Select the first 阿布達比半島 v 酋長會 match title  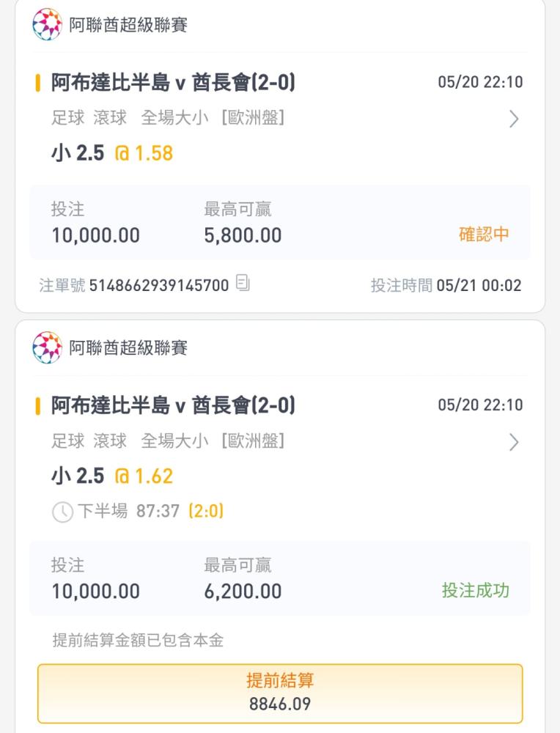(x=173, y=83)
